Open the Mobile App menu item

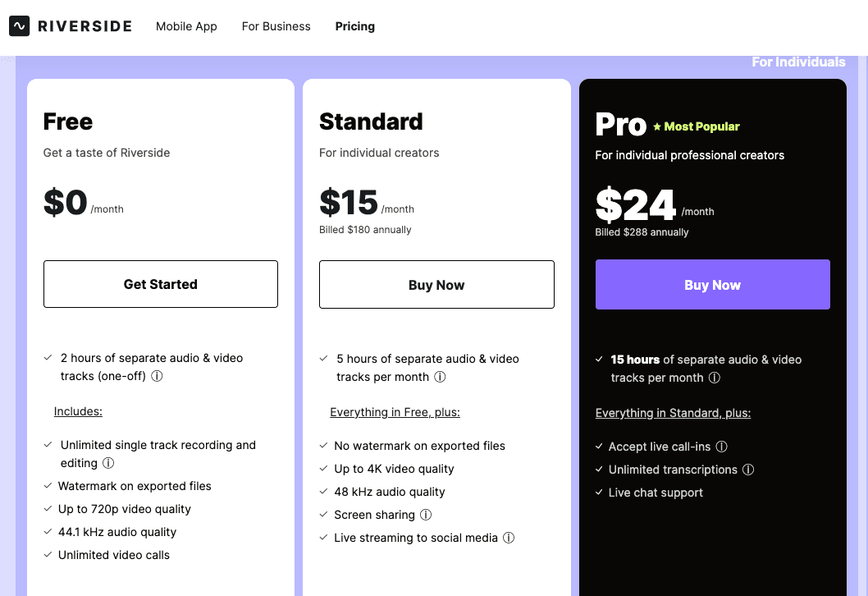coord(186,26)
